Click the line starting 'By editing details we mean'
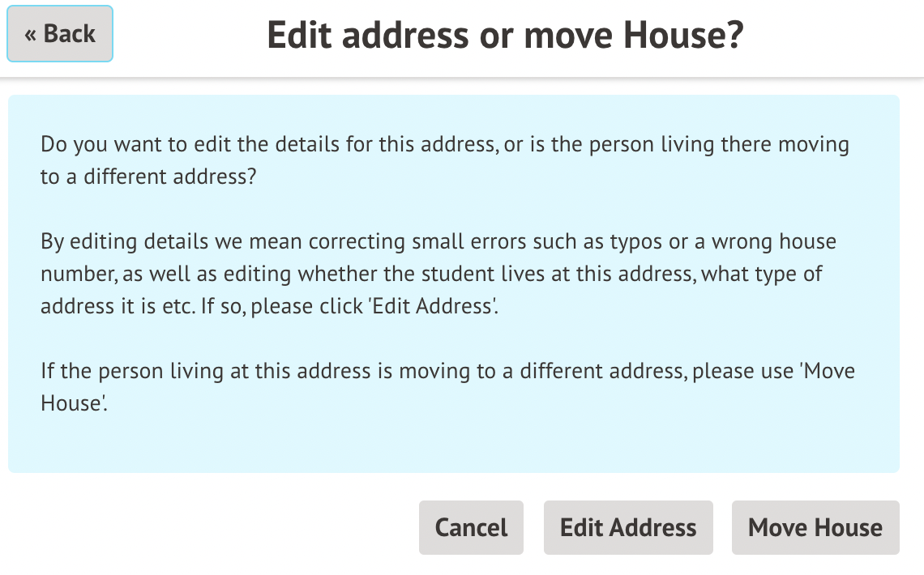 click(438, 241)
